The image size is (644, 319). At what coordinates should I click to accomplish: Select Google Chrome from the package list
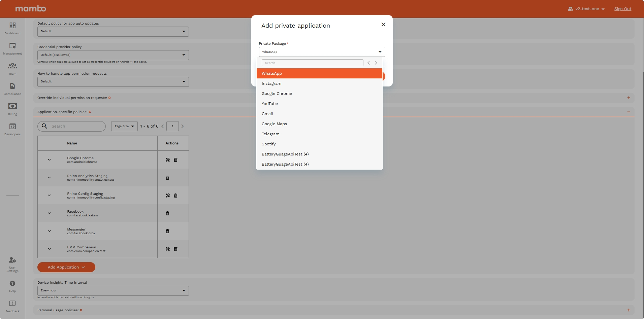[319, 94]
